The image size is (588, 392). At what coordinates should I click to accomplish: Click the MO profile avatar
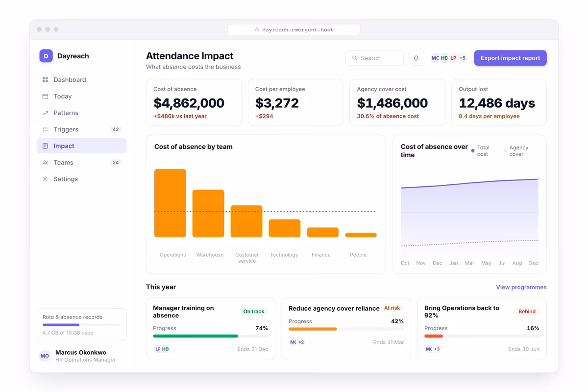point(45,356)
